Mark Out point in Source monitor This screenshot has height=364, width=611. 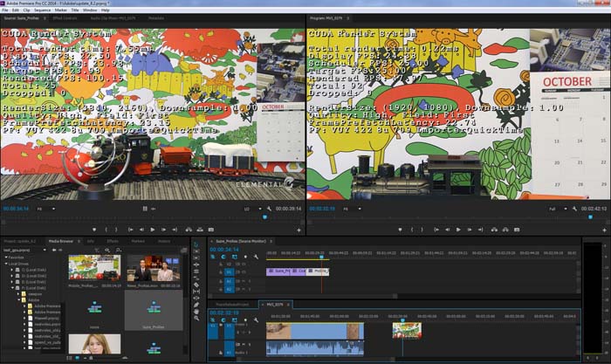[116, 230]
